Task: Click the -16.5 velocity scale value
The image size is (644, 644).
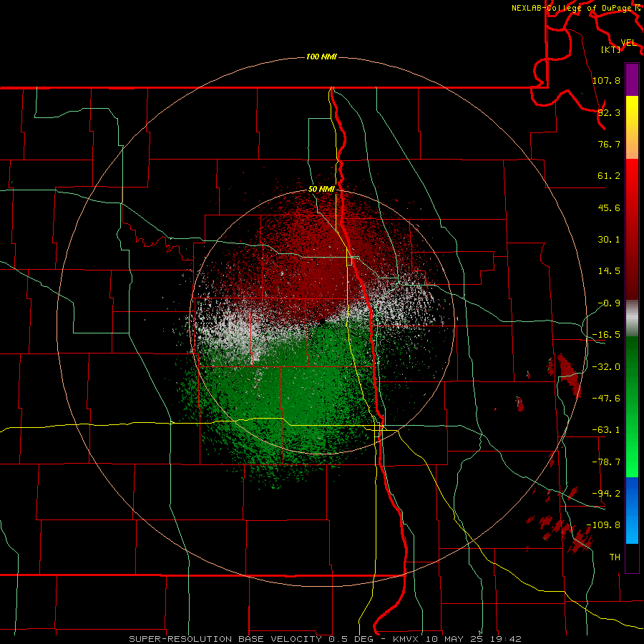Action: 606,335
